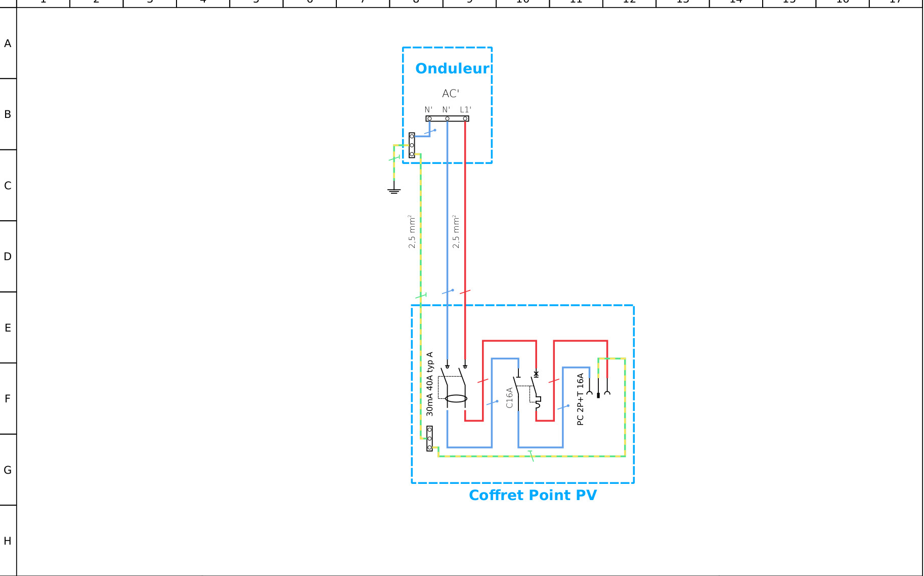924x576 pixels.
Task: Select the AC' three-terminal block in Onduleur
Action: (447, 118)
